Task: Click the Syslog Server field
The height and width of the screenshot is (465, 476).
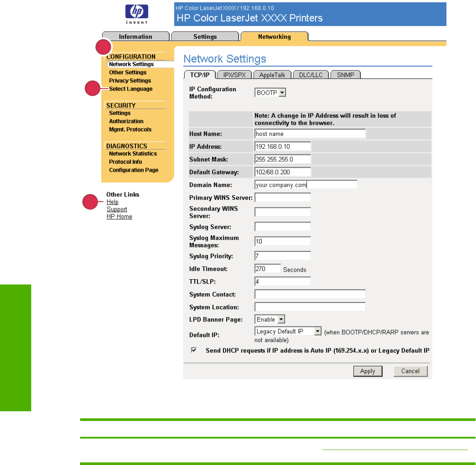Action: click(x=282, y=227)
